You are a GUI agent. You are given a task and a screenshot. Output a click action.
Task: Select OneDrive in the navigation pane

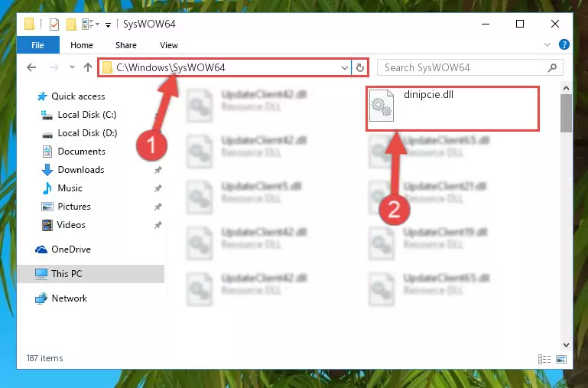click(x=71, y=249)
